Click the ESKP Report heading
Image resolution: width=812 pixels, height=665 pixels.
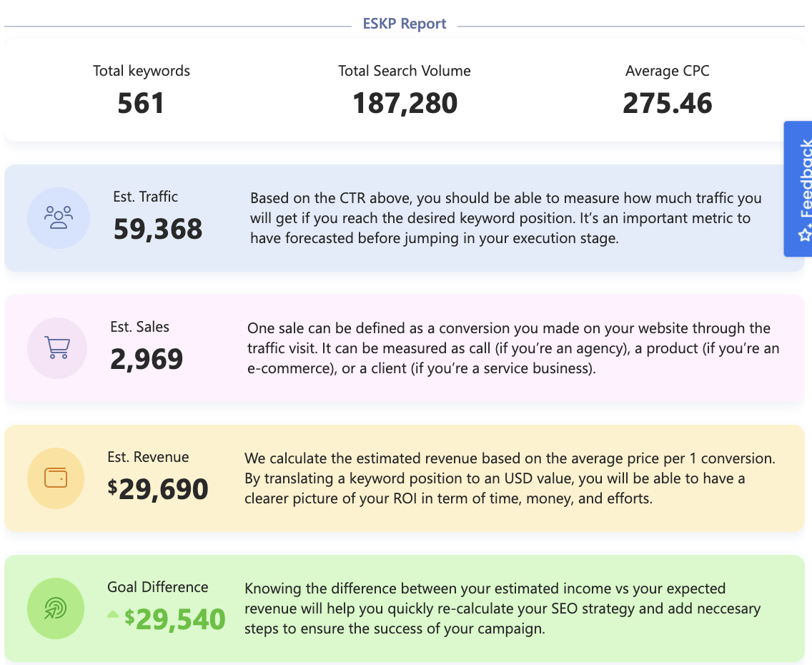(x=405, y=23)
